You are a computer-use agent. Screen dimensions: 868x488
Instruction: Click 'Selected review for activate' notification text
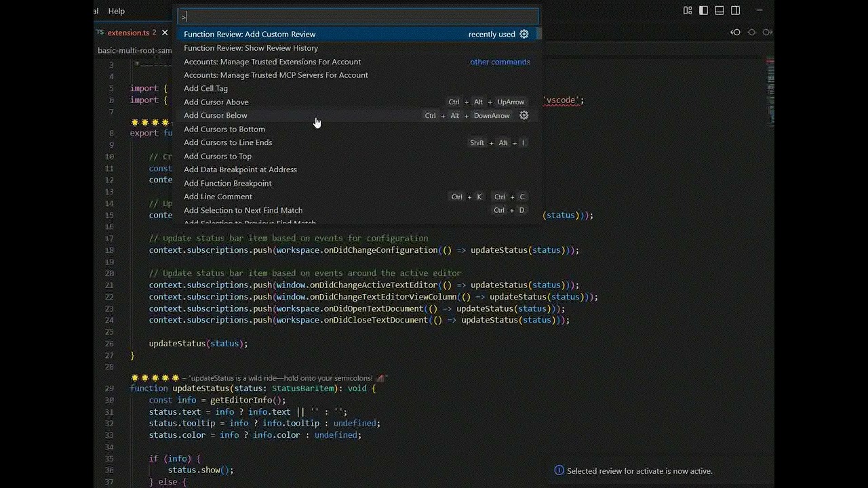(639, 471)
